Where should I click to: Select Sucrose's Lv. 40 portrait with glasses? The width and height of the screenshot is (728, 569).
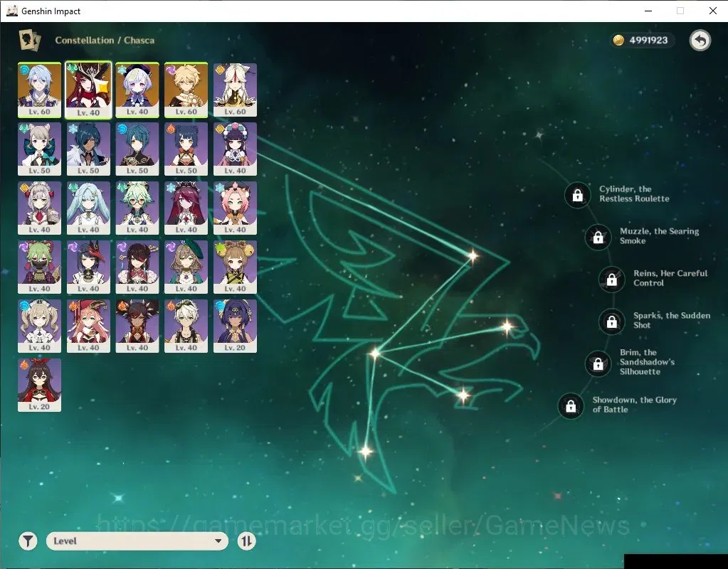click(137, 208)
